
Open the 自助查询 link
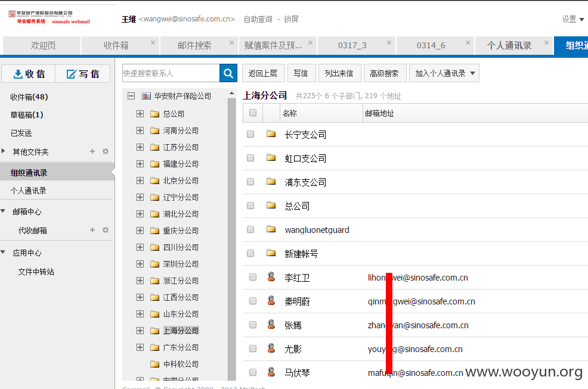click(258, 19)
